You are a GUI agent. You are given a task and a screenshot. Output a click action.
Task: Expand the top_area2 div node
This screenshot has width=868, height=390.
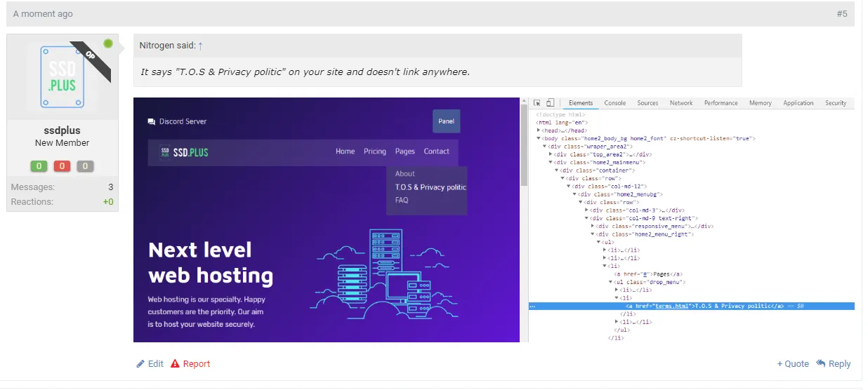[x=551, y=154]
